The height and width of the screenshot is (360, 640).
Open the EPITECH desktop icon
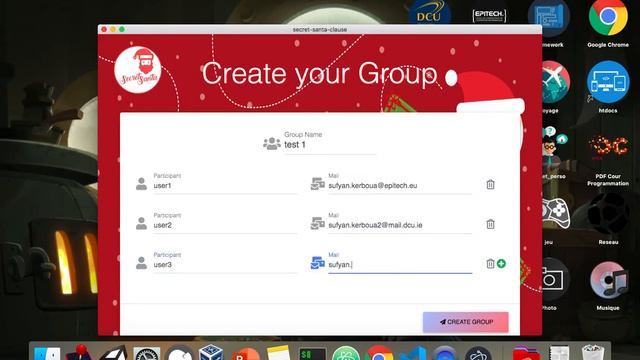[x=489, y=16]
